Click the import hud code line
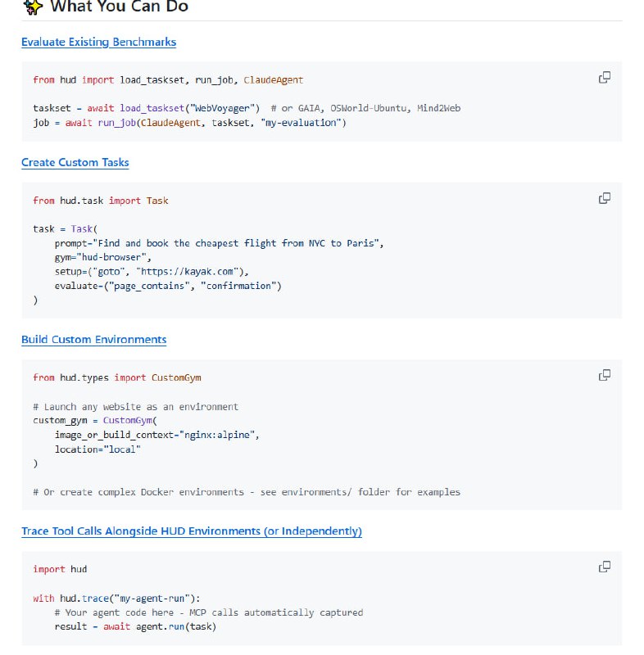 60,569
